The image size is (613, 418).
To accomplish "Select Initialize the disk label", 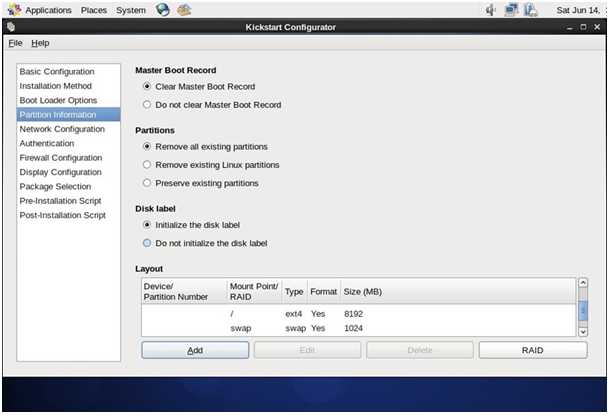I will click(x=147, y=225).
